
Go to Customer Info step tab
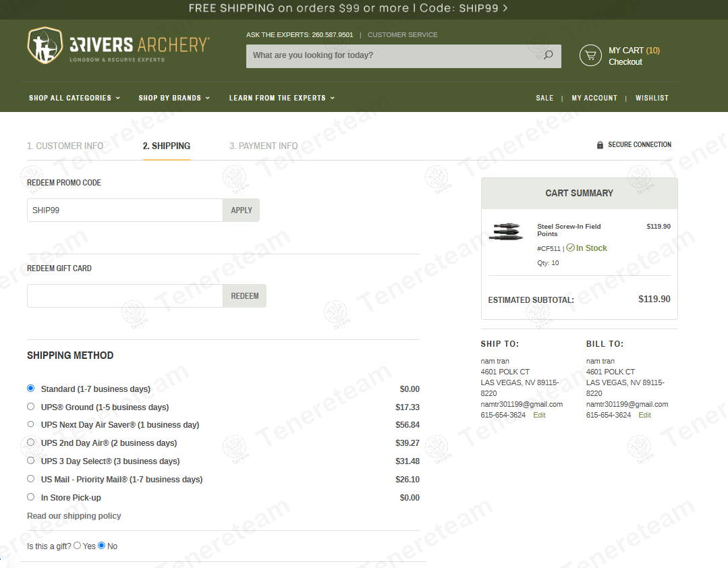[x=65, y=146]
